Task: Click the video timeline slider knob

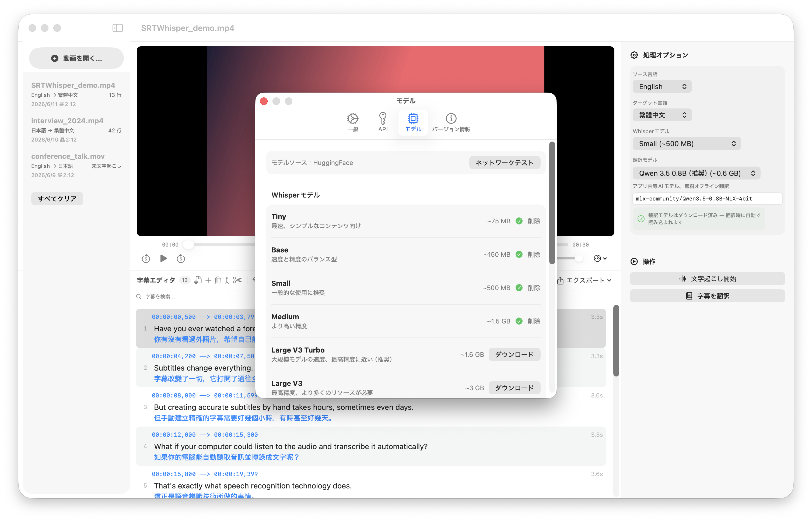Action: point(188,244)
